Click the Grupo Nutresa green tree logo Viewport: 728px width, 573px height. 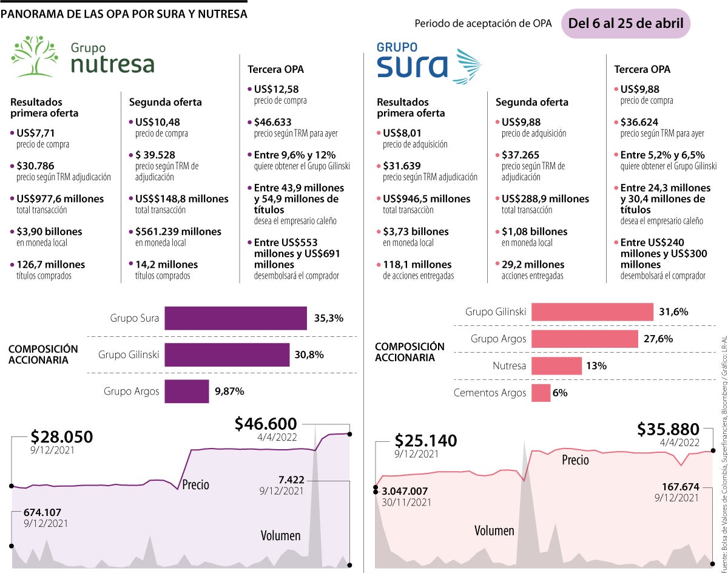pyautogui.click(x=35, y=56)
